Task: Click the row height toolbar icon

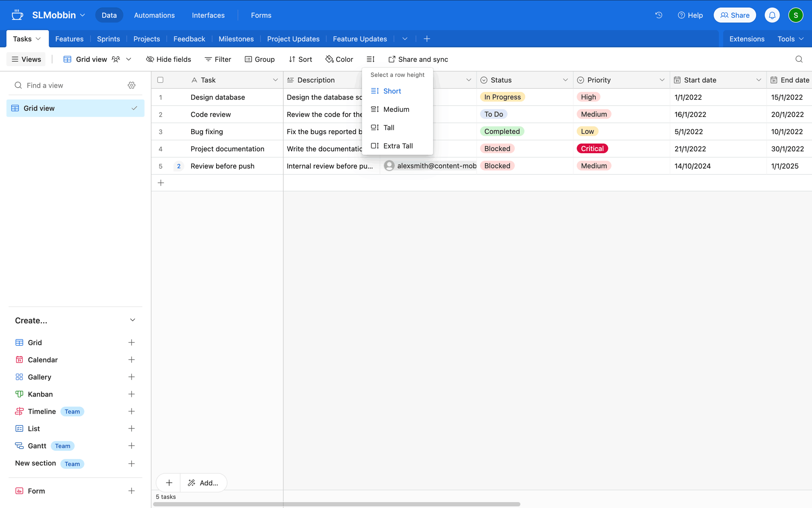Action: click(370, 59)
